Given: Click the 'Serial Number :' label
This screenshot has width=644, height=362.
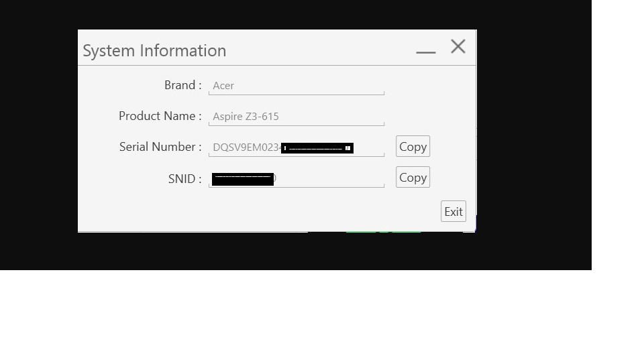Looking at the screenshot, I should [x=160, y=147].
